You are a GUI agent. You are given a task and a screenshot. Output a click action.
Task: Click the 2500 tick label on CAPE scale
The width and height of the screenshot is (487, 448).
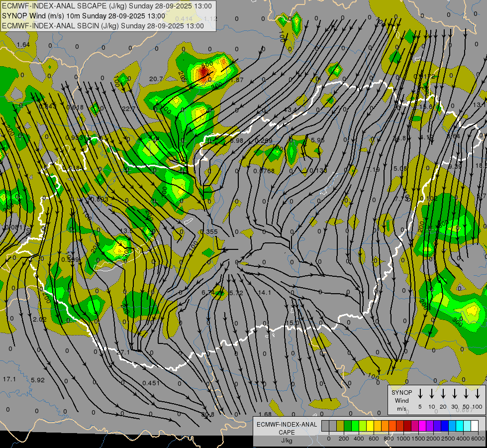click(x=448, y=439)
